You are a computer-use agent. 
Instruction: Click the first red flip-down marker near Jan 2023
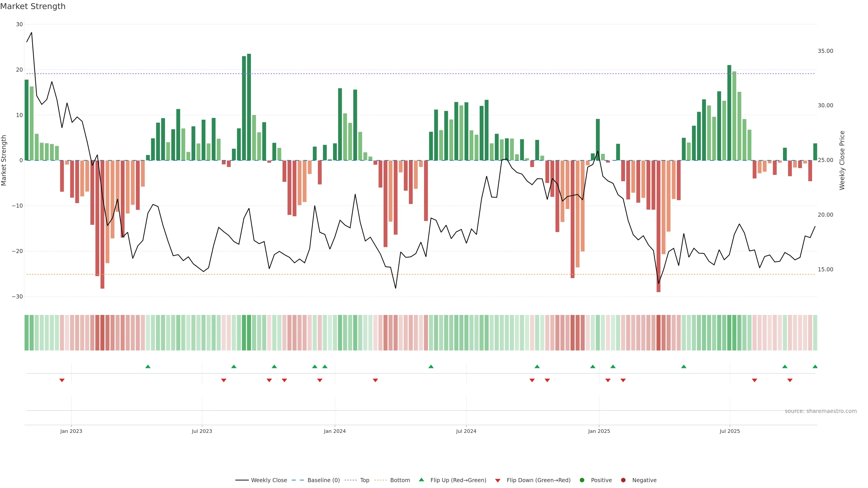pos(62,380)
